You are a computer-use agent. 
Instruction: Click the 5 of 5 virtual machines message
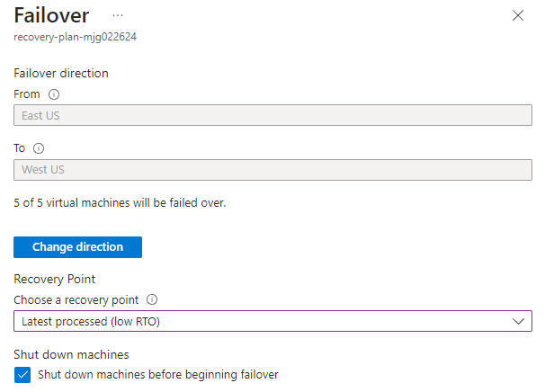(x=120, y=202)
